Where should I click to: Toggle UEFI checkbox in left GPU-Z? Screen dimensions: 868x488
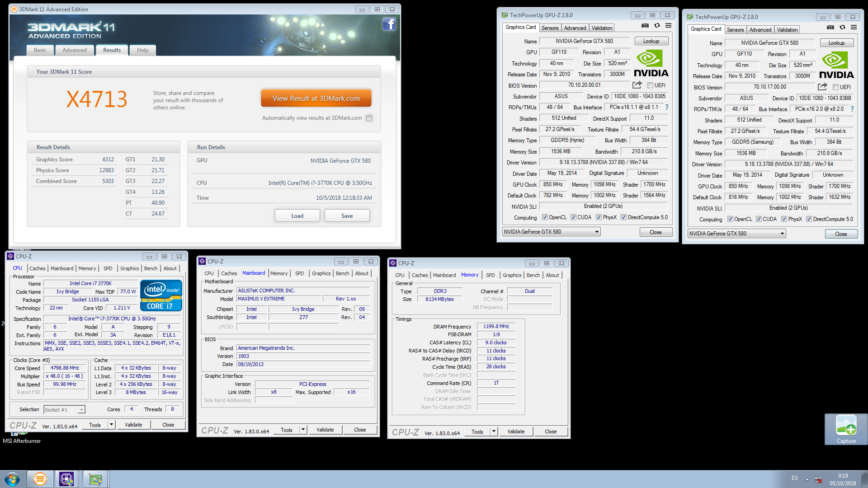coord(650,85)
